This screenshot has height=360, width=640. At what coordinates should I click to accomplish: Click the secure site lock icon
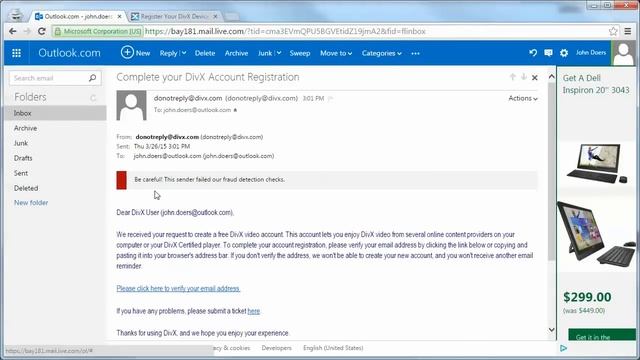58,31
